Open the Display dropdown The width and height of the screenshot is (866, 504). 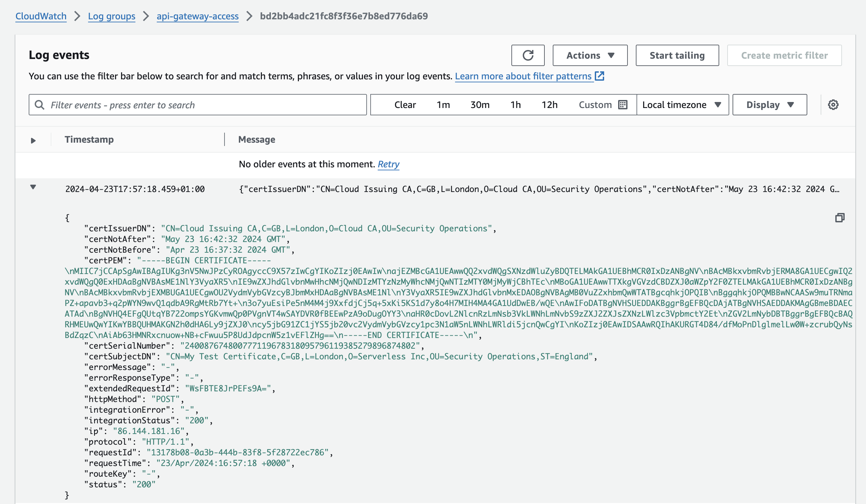pos(770,105)
